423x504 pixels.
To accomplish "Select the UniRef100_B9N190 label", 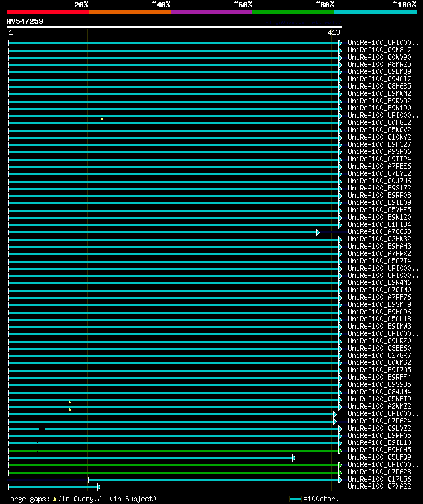I will (379, 108).
